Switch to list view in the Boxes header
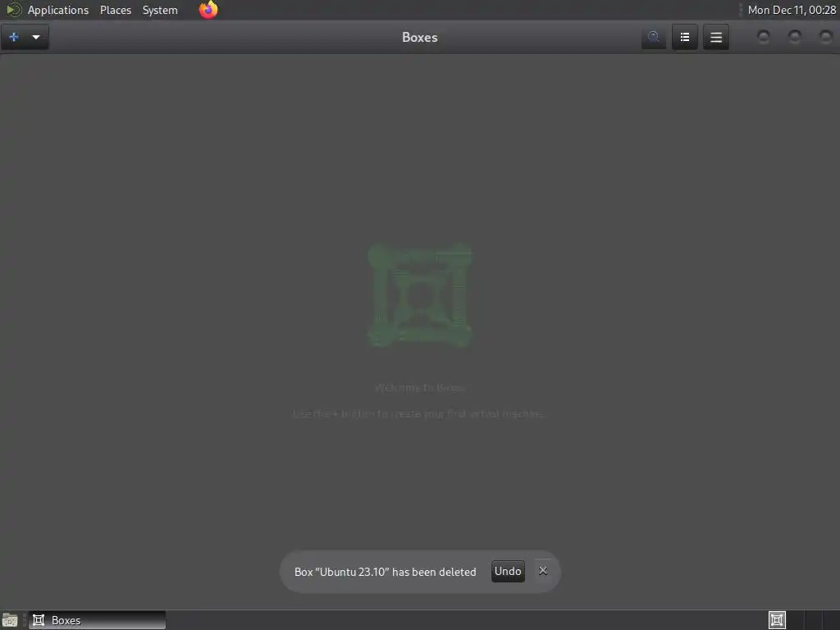This screenshot has width=840, height=630. 685,37
